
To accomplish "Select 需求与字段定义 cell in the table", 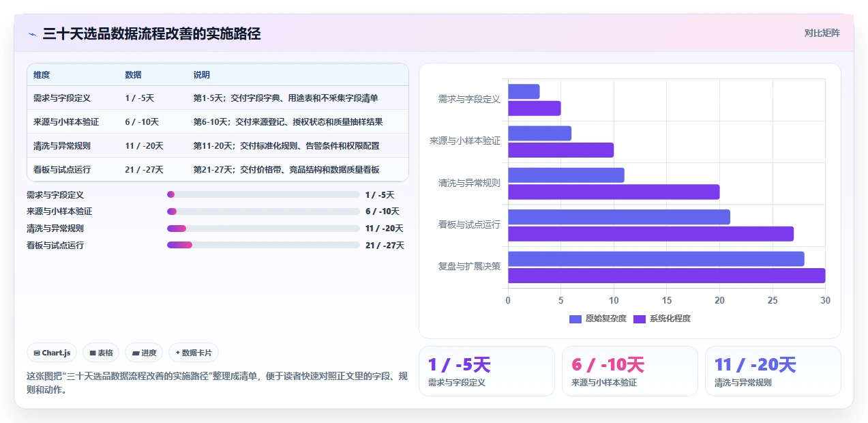I will (62, 98).
